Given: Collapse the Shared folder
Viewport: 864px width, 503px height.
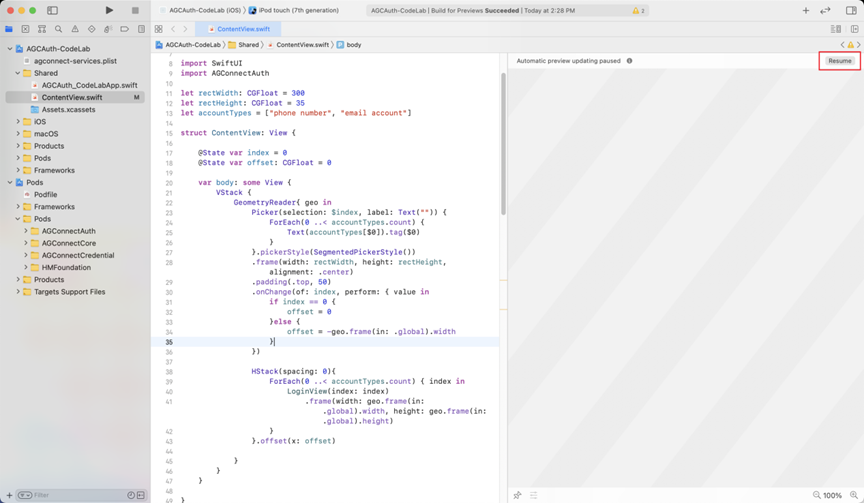Looking at the screenshot, I should click(18, 73).
